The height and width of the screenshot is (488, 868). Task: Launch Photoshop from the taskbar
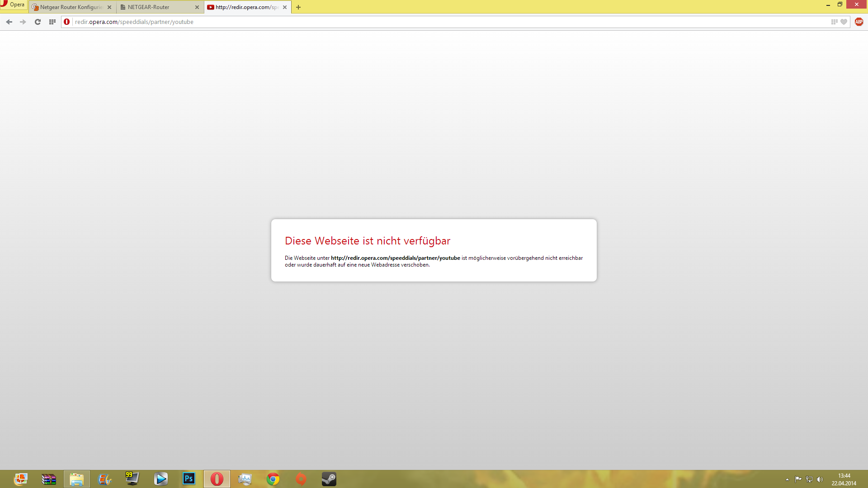coord(189,479)
